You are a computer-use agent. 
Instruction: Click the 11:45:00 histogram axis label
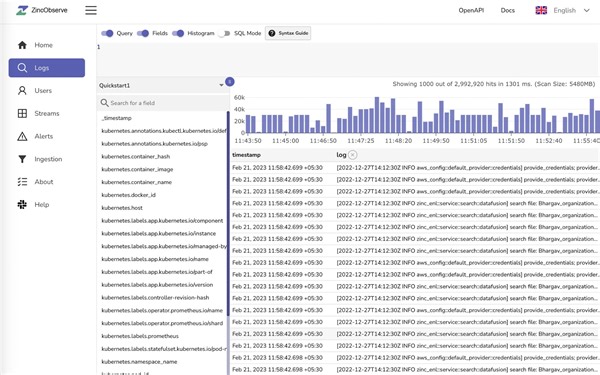pyautogui.click(x=285, y=141)
